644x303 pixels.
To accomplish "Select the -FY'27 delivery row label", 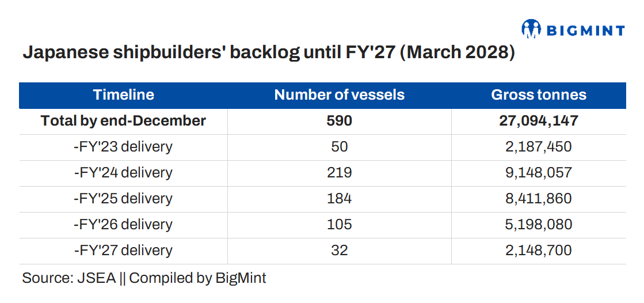I will tap(123, 251).
